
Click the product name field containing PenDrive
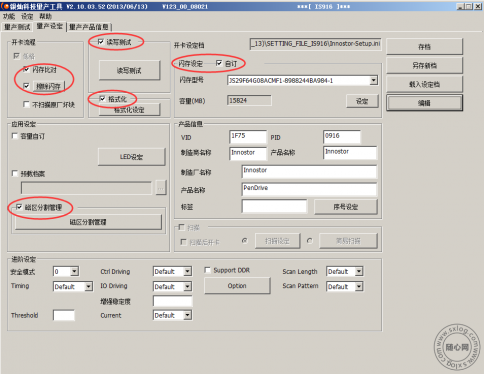[x=309, y=189]
